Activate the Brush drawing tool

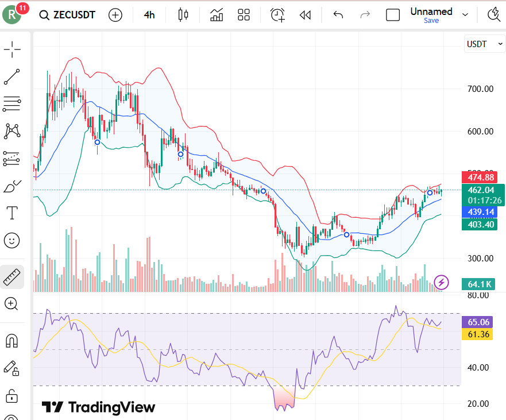(11, 185)
